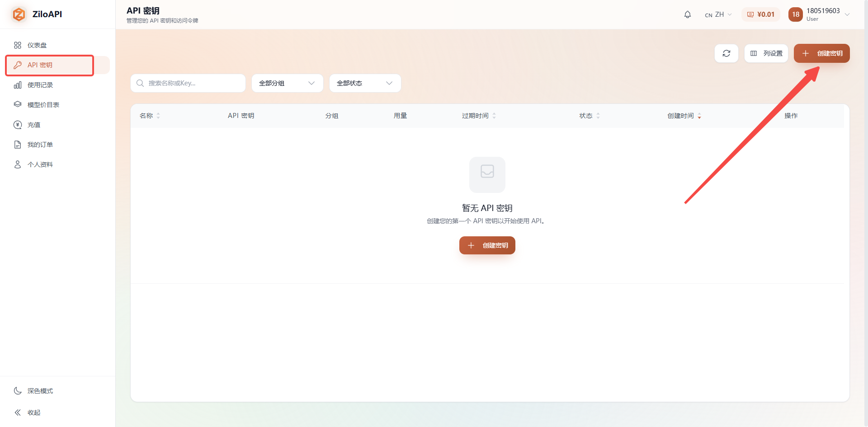Screen dimensions: 868x427
Task: Open the 个人资料 profile page
Action: click(57, 164)
